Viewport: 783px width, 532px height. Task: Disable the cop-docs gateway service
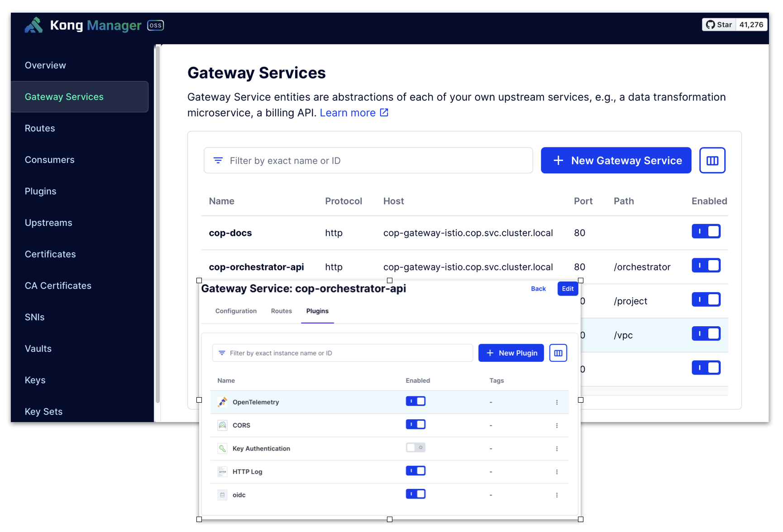[706, 231]
